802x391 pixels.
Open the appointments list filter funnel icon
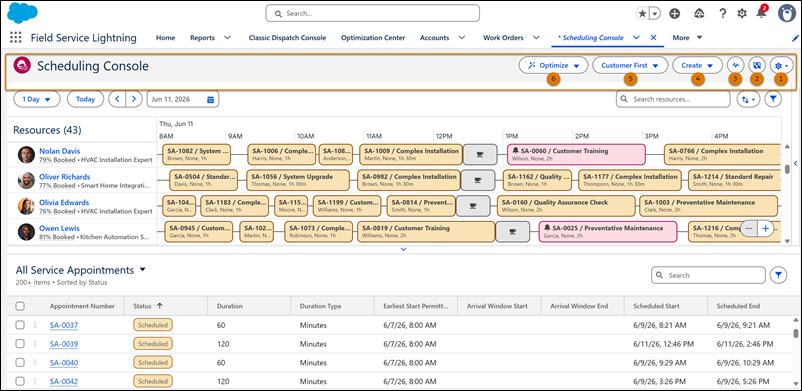point(778,275)
